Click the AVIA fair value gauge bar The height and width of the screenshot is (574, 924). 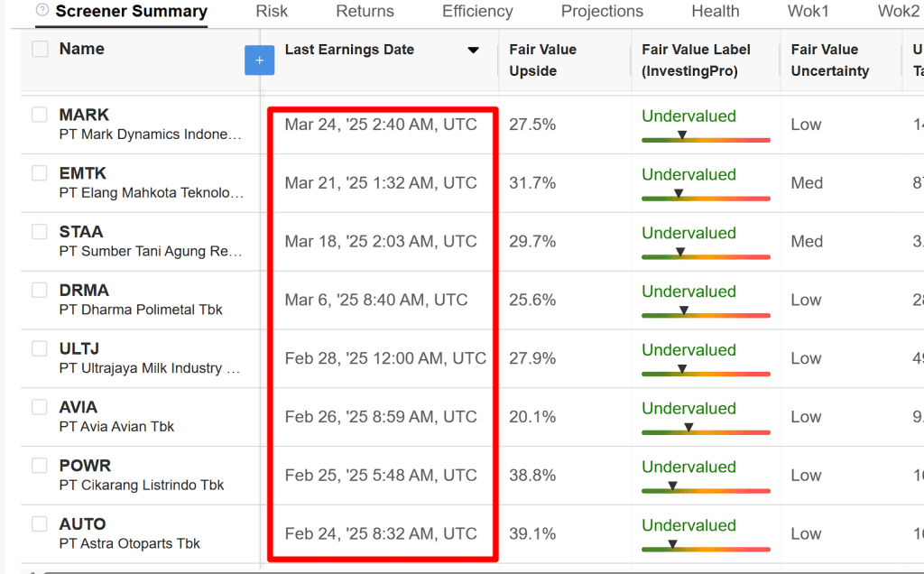706,432
